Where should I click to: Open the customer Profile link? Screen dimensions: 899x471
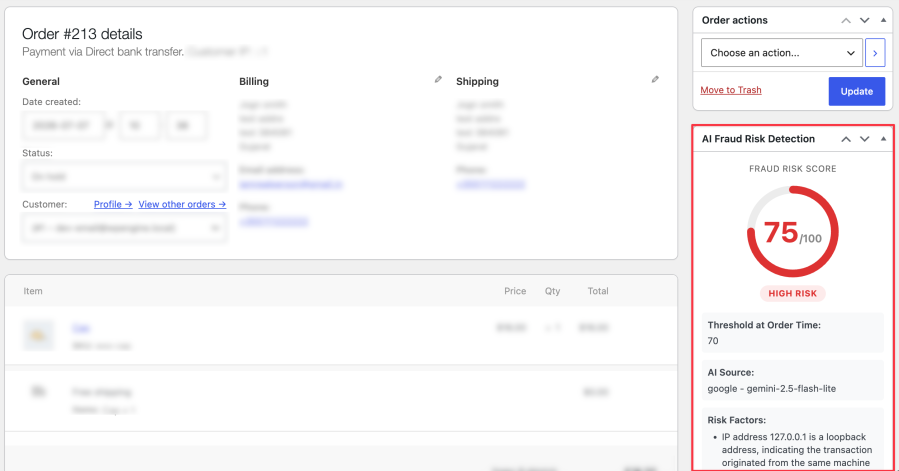click(x=113, y=204)
